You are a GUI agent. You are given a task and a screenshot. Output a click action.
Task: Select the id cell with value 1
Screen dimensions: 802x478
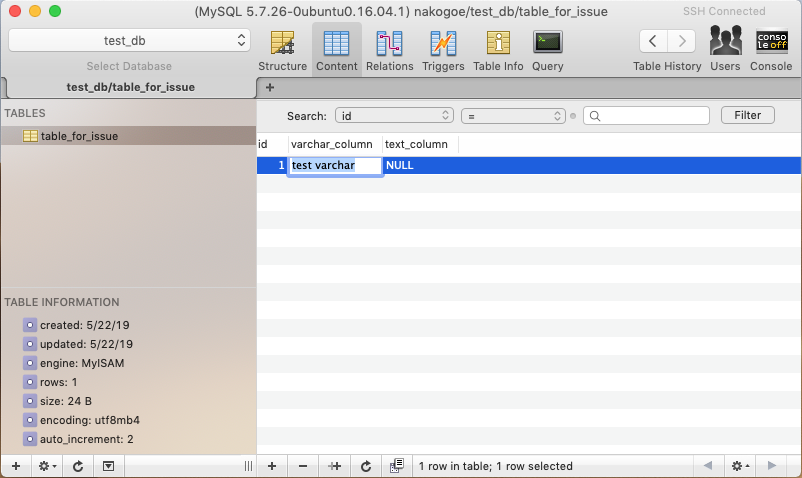pyautogui.click(x=272, y=165)
